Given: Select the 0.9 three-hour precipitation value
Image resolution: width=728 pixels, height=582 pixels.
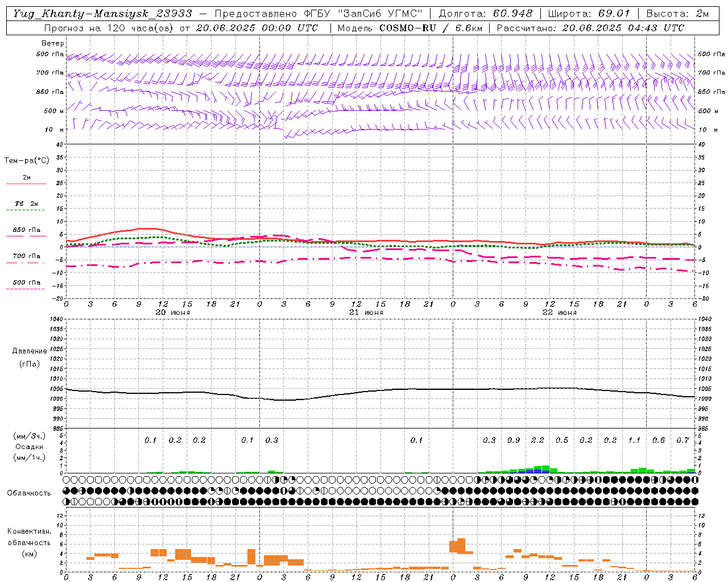Looking at the screenshot, I should (x=514, y=440).
